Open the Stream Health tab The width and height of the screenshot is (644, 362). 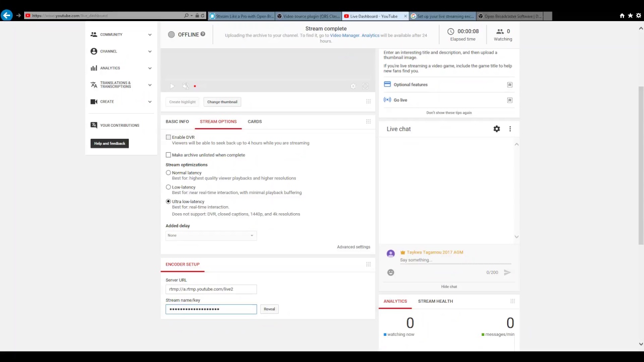(x=435, y=301)
